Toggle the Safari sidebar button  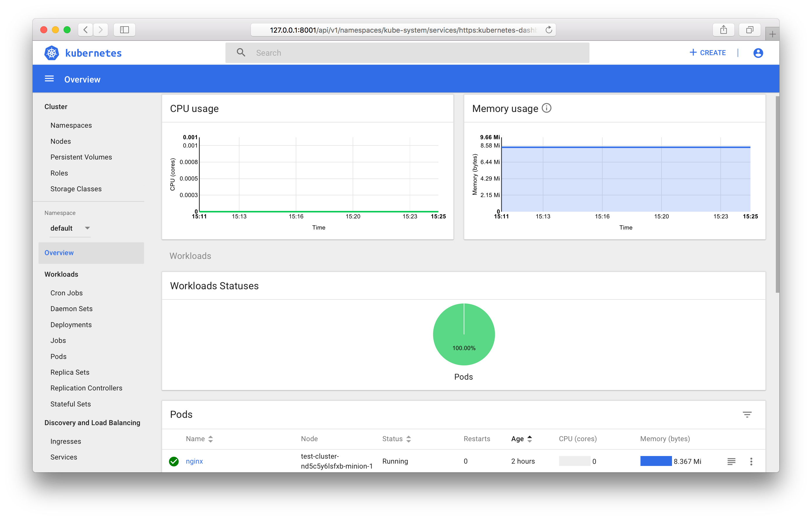125,30
